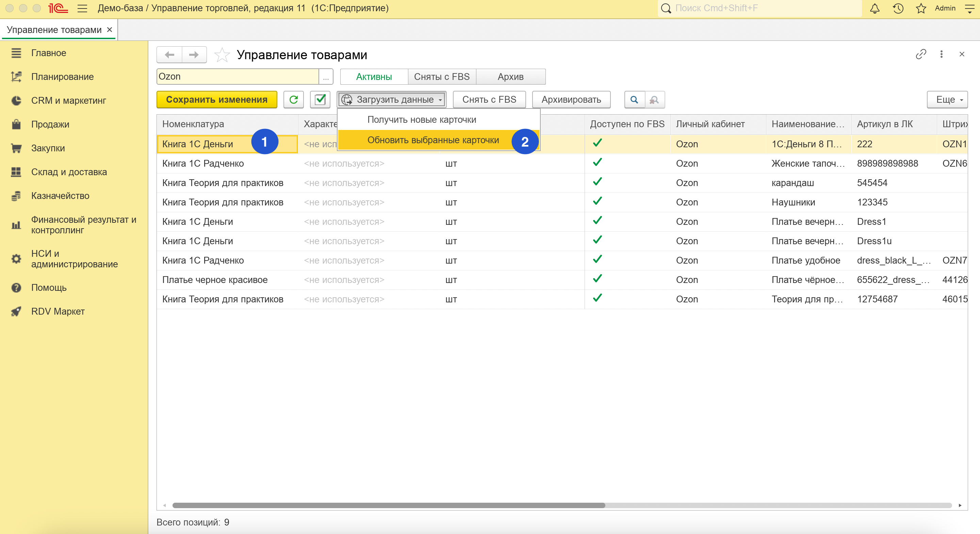This screenshot has height=534, width=980.
Task: Open the main hamburger menu icon
Action: (x=82, y=9)
